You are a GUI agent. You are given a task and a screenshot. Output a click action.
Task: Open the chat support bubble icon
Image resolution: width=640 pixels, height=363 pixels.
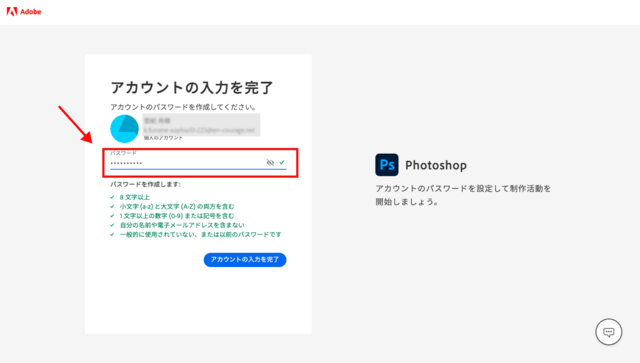609,332
